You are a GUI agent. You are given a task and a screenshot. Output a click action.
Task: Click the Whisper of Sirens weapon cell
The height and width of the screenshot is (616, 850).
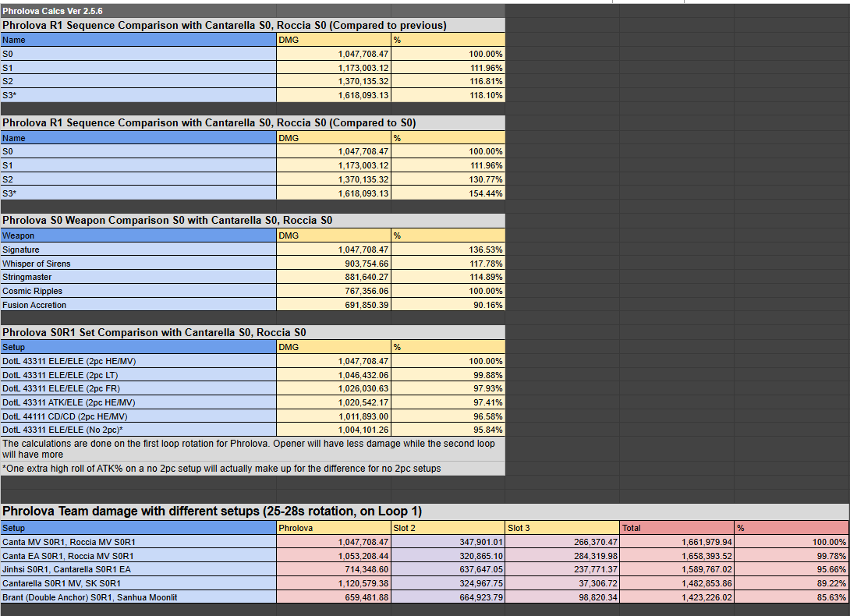point(138,264)
